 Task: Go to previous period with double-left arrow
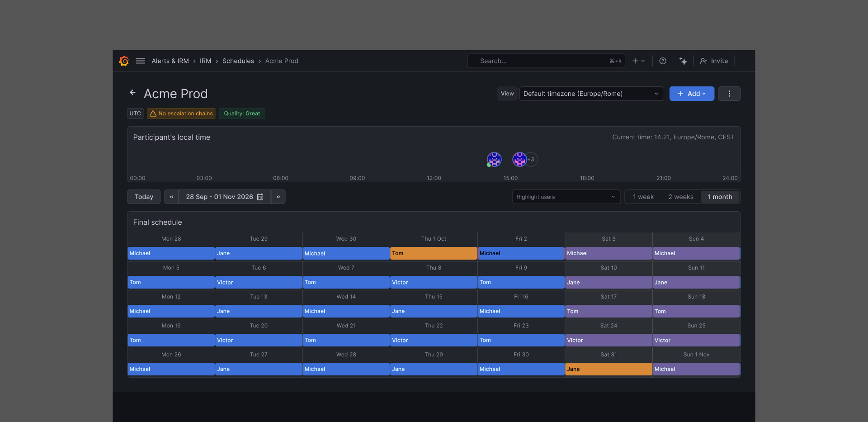point(171,197)
